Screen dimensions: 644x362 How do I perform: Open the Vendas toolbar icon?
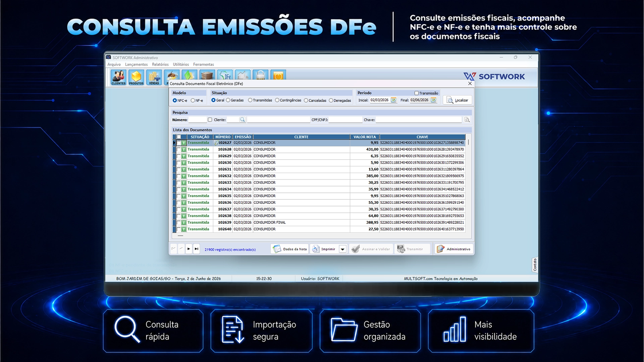(x=154, y=77)
